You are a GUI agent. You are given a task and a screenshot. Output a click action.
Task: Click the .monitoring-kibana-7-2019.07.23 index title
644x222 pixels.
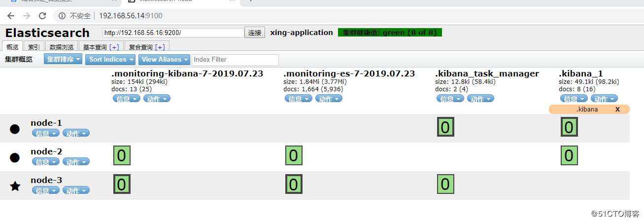[188, 74]
